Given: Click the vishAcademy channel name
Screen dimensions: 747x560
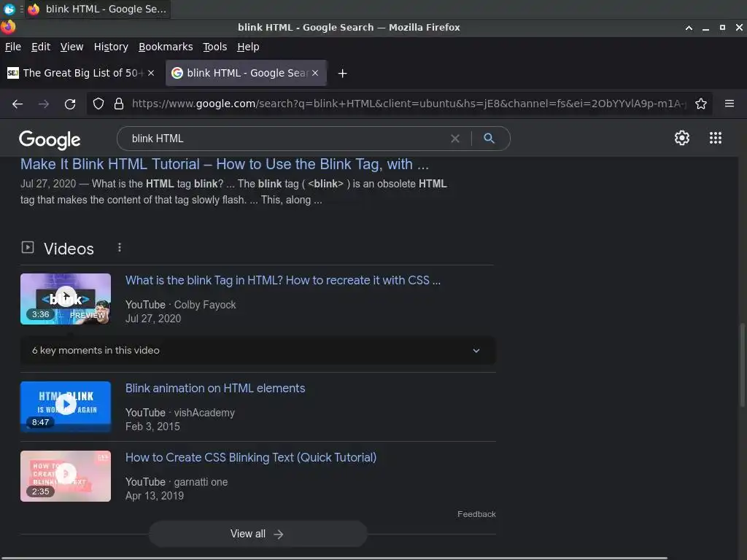Looking at the screenshot, I should click(204, 413).
